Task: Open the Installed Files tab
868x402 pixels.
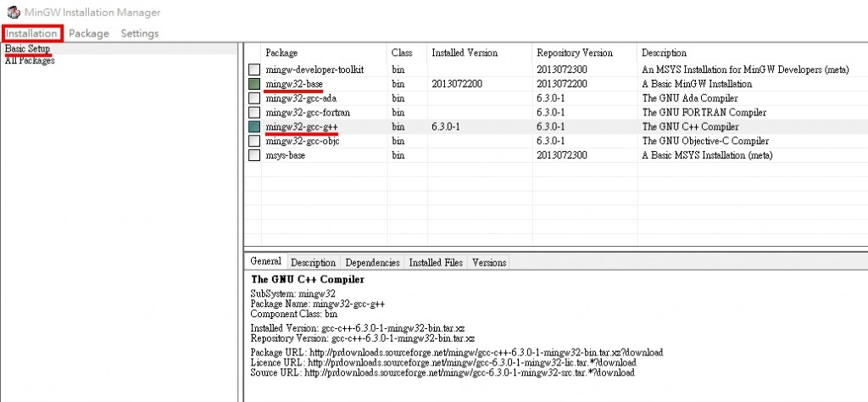Action: click(x=436, y=262)
